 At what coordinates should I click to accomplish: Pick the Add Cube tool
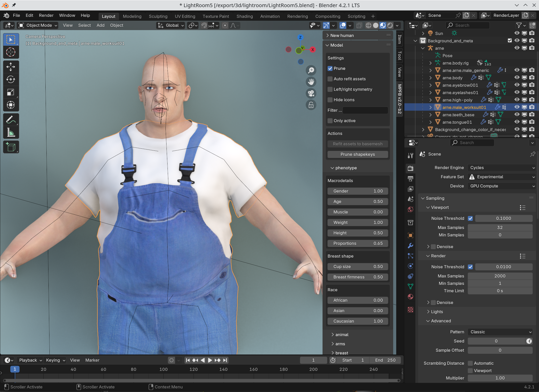[11, 147]
